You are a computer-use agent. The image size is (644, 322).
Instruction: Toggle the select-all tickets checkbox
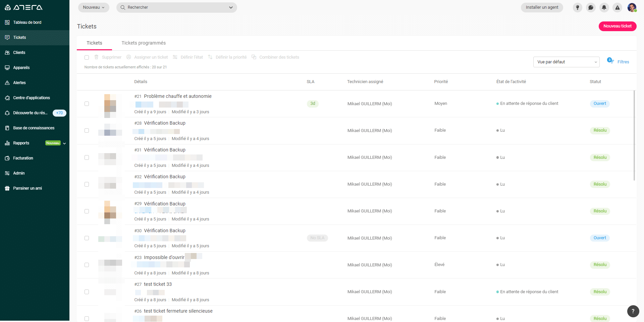click(x=87, y=57)
